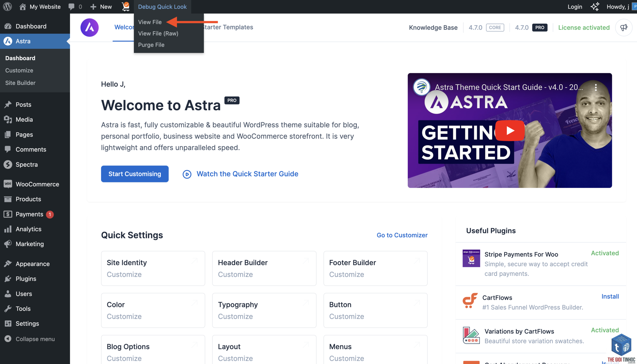Click the purple Astra logo
Viewport: 637px width, 364px height.
90,28
